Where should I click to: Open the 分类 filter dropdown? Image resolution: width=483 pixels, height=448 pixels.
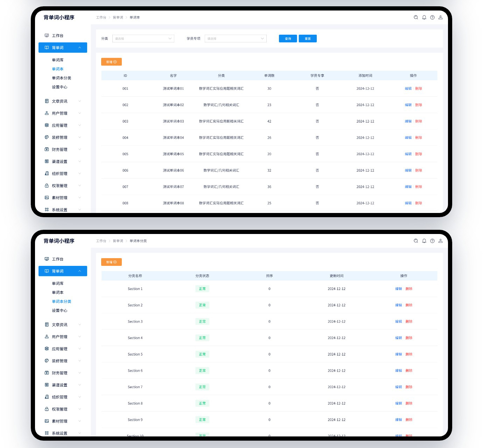point(143,39)
